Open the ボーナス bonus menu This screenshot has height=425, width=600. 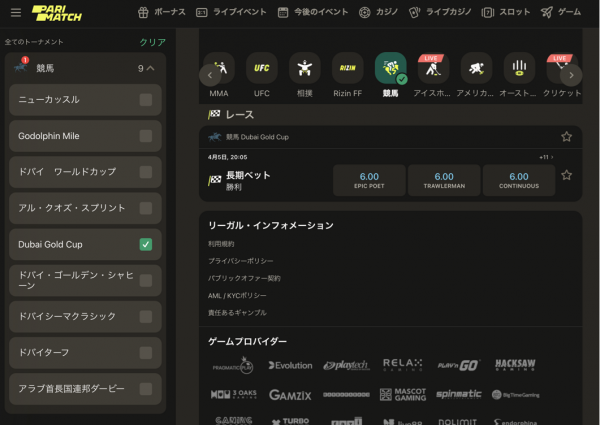coord(161,12)
